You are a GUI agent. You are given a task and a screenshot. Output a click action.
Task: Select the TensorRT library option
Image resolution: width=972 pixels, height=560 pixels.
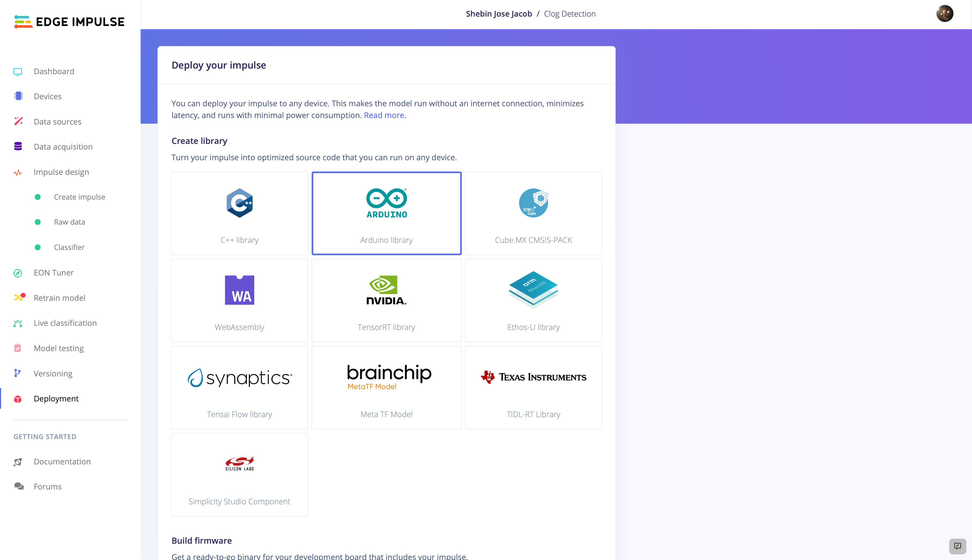[386, 300]
